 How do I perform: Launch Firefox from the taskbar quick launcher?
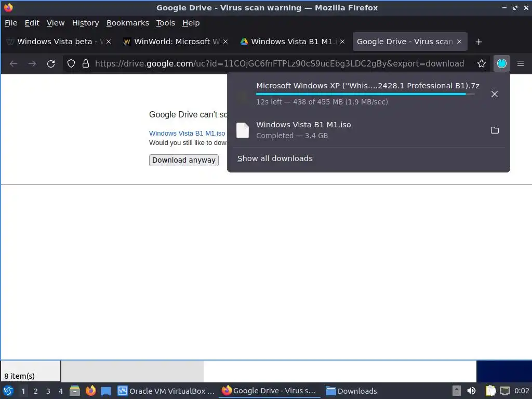click(90, 391)
